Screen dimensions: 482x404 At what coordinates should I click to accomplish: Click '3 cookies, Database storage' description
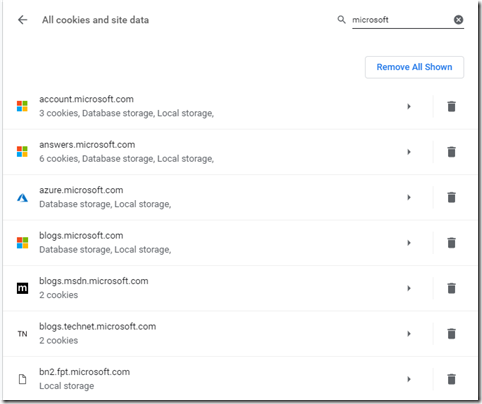tap(126, 113)
